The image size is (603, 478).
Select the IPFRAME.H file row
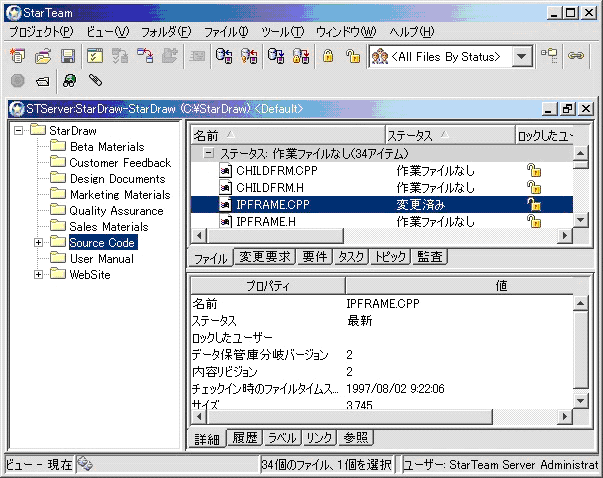click(381, 222)
